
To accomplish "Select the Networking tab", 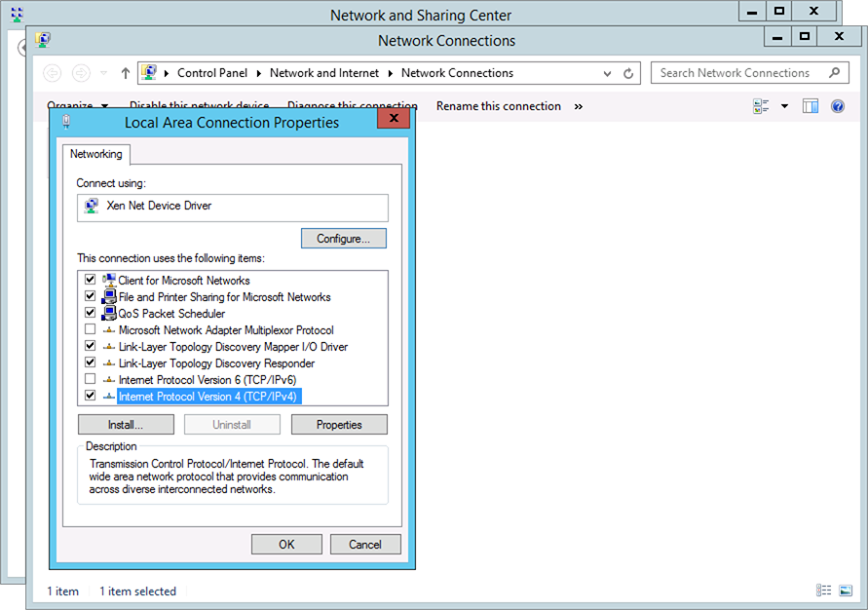I will pyautogui.click(x=95, y=154).
